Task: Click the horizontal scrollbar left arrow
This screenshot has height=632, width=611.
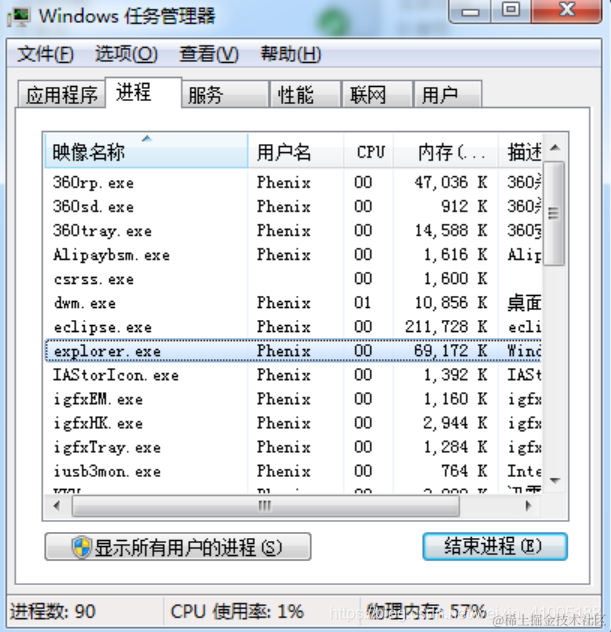Action: coord(57,505)
